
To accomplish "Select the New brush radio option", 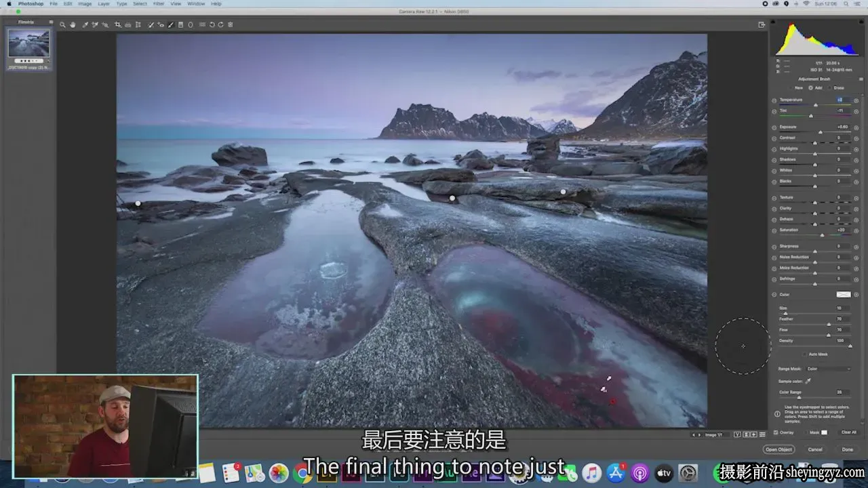I will pyautogui.click(x=790, y=87).
